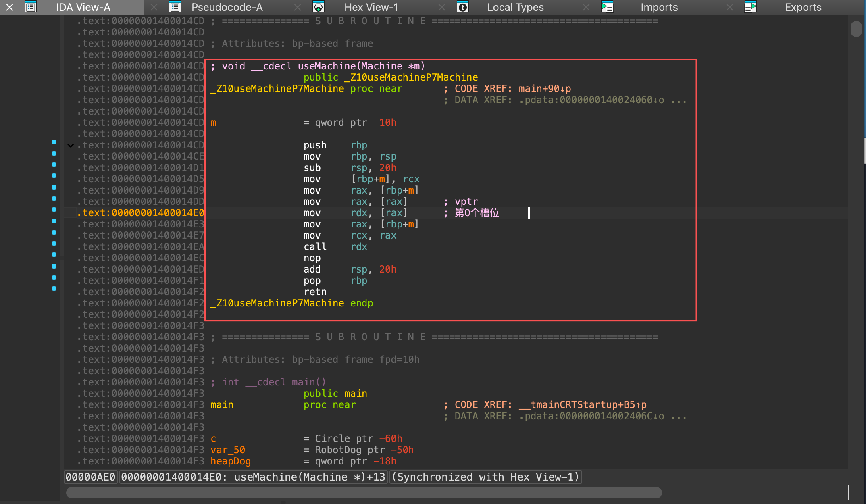Click the useMachine(Machine *)+13 status bar entry
The width and height of the screenshot is (866, 504).
253,477
